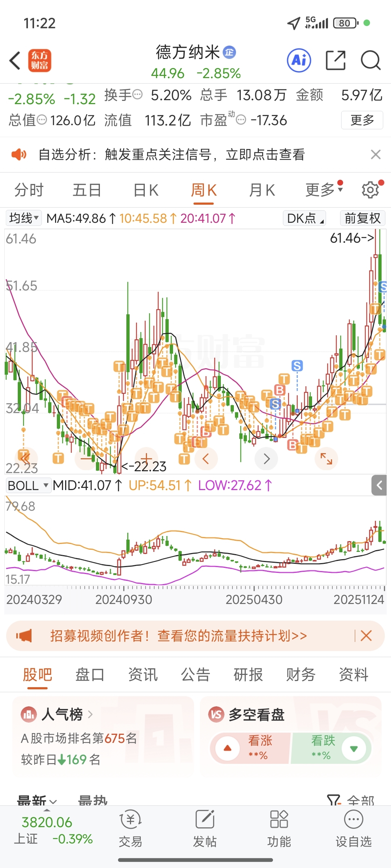Tap the info icon beside 市盈
Viewport: 391px width, 868px height.
(x=241, y=120)
